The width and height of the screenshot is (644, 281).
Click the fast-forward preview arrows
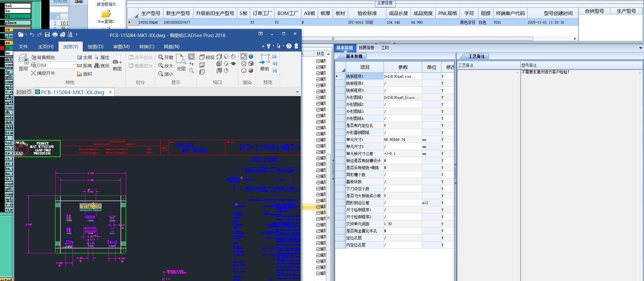pyautogui.click(x=275, y=57)
